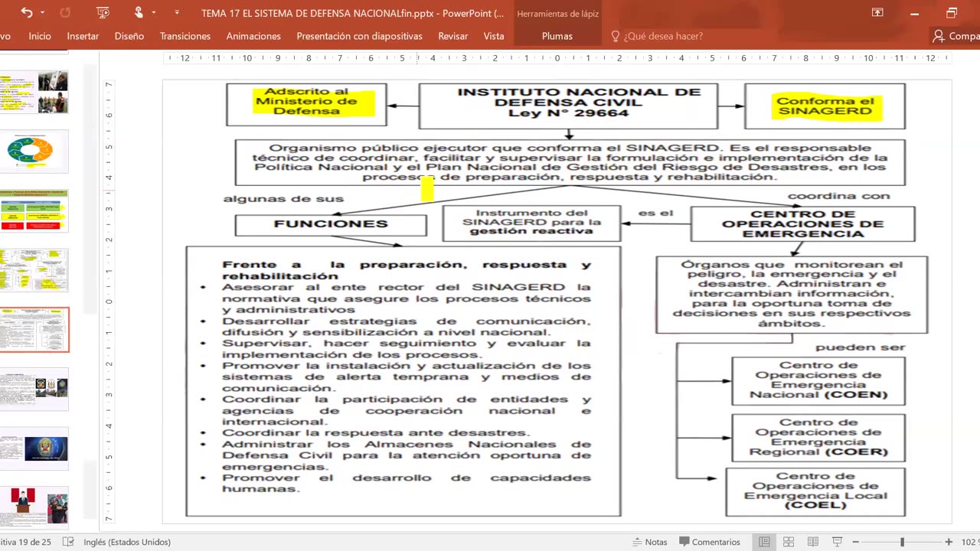Open Touch/Mouse mode dropdown arrow
The height and width of the screenshot is (551, 980).
click(x=154, y=13)
